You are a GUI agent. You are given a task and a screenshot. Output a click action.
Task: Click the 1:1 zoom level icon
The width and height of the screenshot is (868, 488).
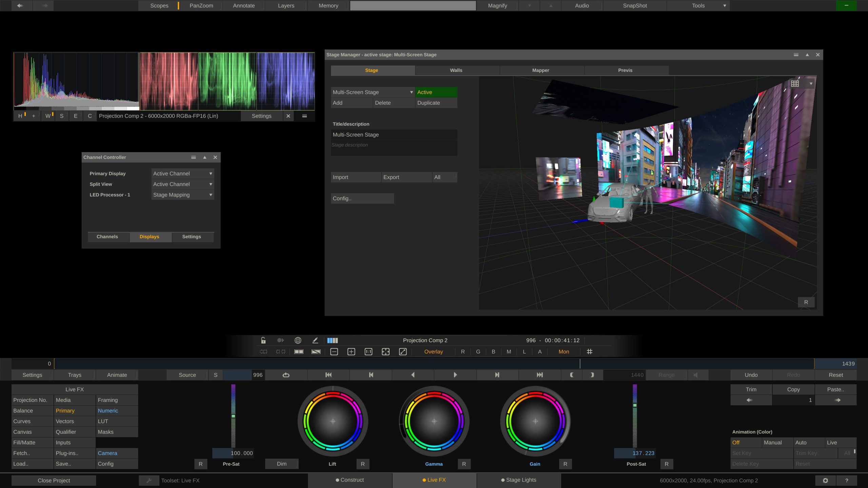[x=368, y=352]
